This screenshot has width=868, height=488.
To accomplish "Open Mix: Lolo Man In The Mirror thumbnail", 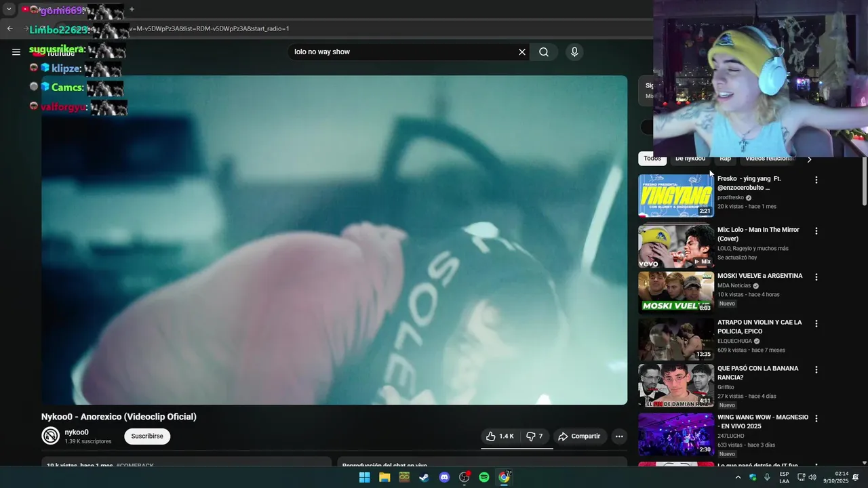I will [x=676, y=247].
